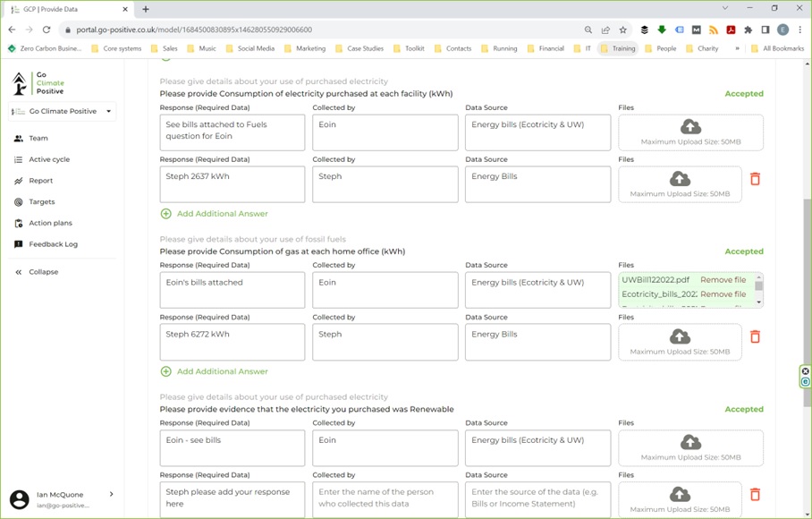
Task: Open Chrome profile avatar E
Action: pos(783,30)
